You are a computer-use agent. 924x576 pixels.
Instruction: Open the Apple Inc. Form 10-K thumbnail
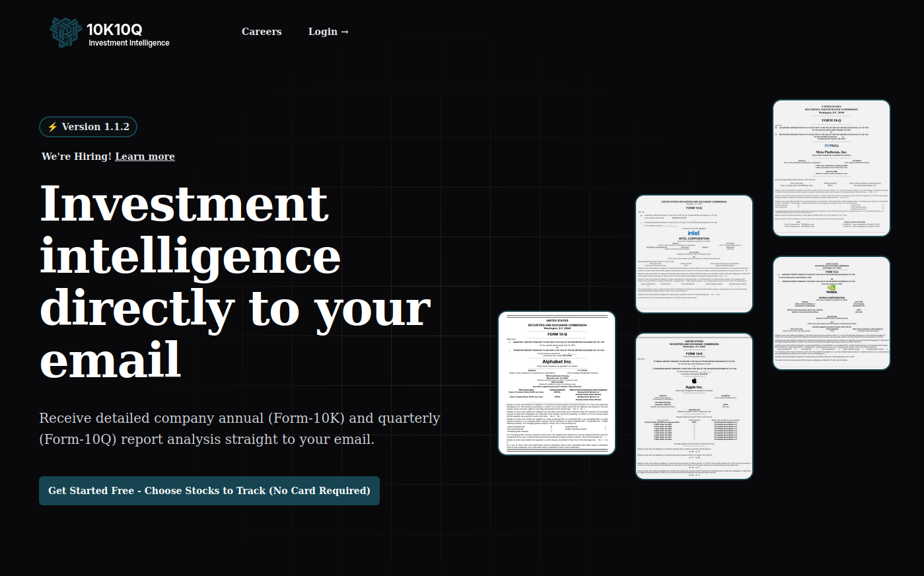[694, 406]
